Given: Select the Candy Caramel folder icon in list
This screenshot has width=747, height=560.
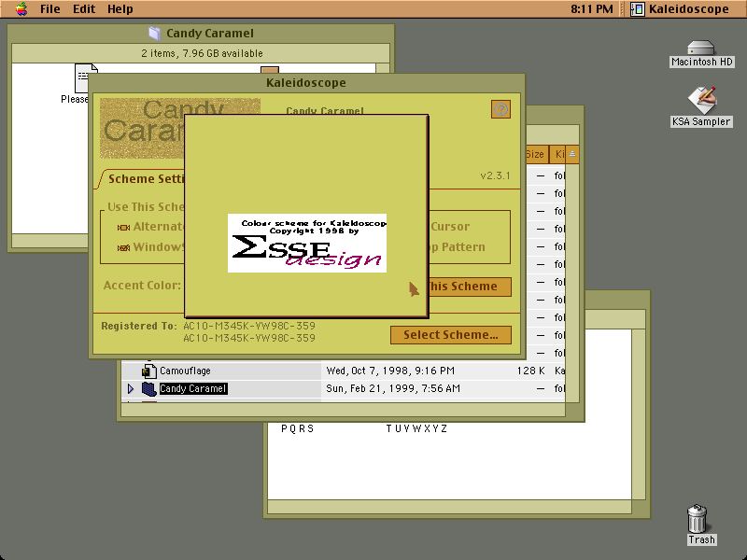Looking at the screenshot, I should click(149, 389).
